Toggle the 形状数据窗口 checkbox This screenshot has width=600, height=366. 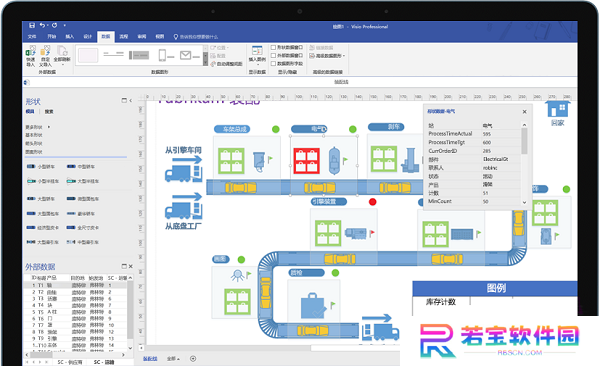[x=273, y=47]
